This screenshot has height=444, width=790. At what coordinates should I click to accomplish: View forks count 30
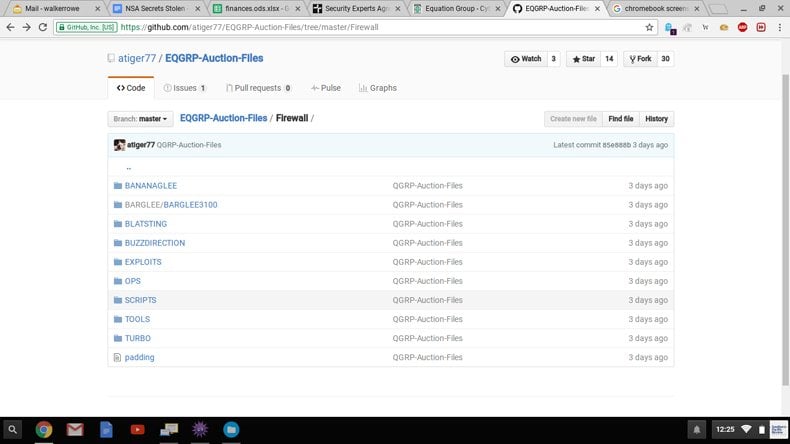click(x=665, y=59)
